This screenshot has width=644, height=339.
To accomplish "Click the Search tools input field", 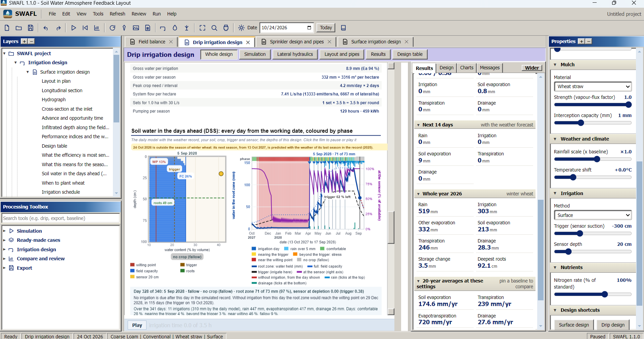I will point(61,218).
